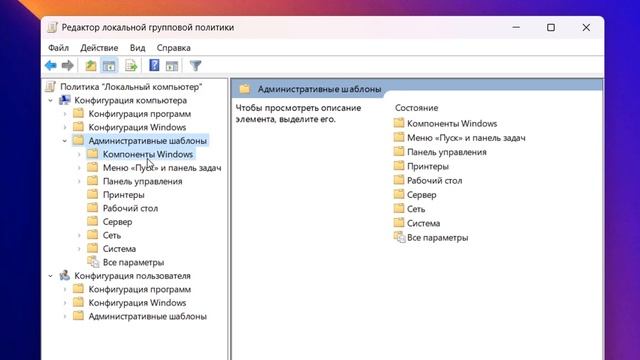Select user Конфигурация Windows label
The image size is (640, 360).
pyautogui.click(x=137, y=303)
